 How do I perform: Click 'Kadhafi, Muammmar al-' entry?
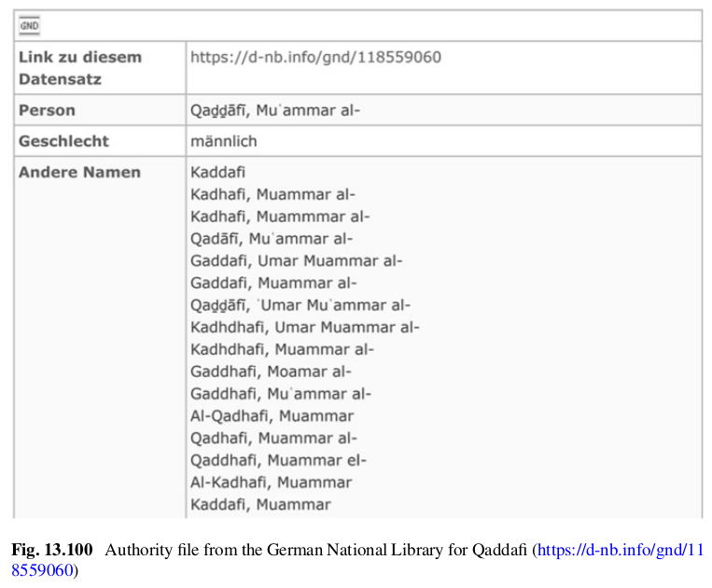coord(280,217)
